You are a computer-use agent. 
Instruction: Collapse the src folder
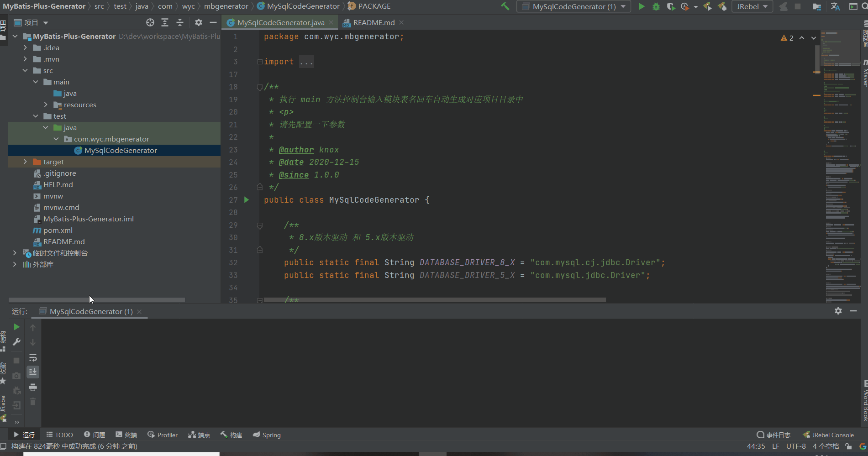pyautogui.click(x=25, y=70)
